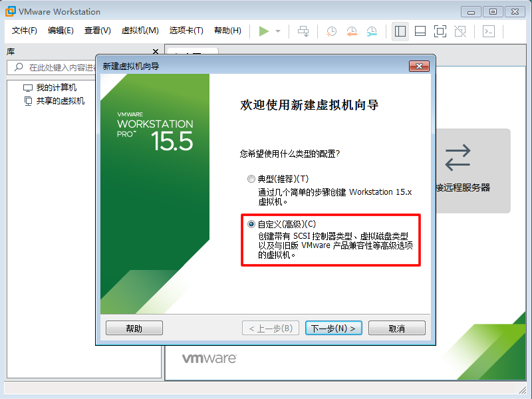The image size is (532, 399).
Task: Click the send Ctrl+Alt+Del toolbar icon
Action: click(303, 31)
